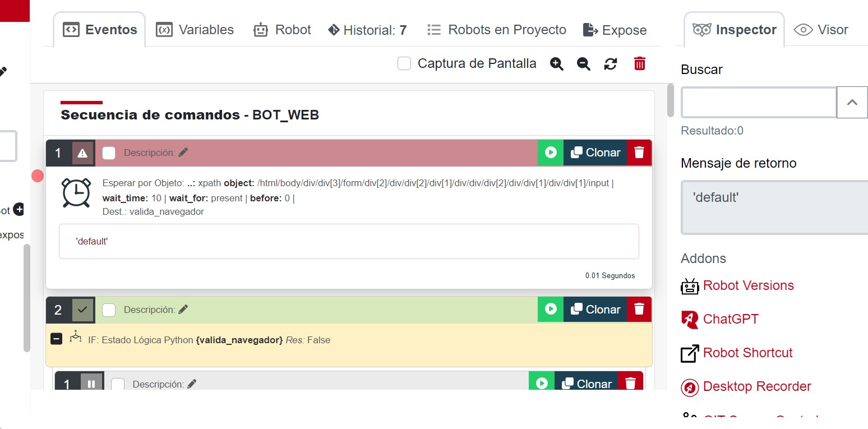Open the Visor tab
Screen dimensions: 868x429
pos(821,30)
